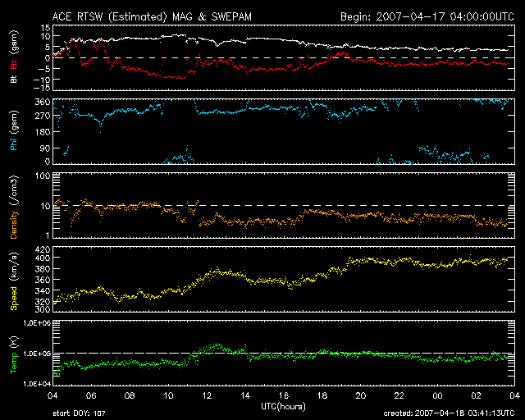This screenshot has height=420, width=525.
Task: Click the 270 tick on the Phi axis
Action: click(43, 116)
